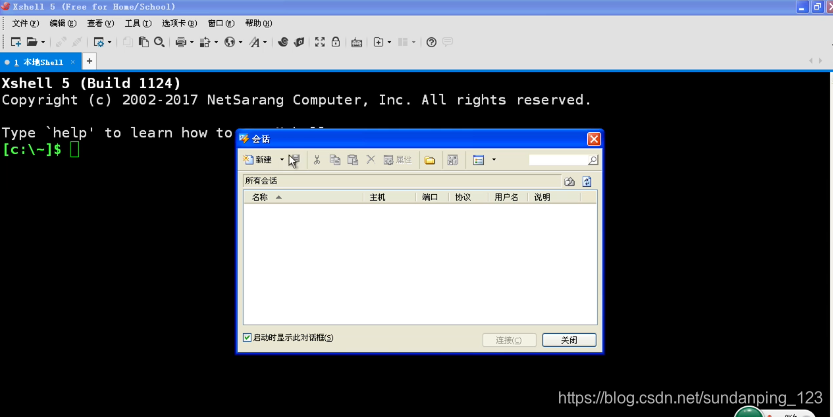Close the 会话 dialog with red X
This screenshot has height=417, width=833.
[593, 139]
